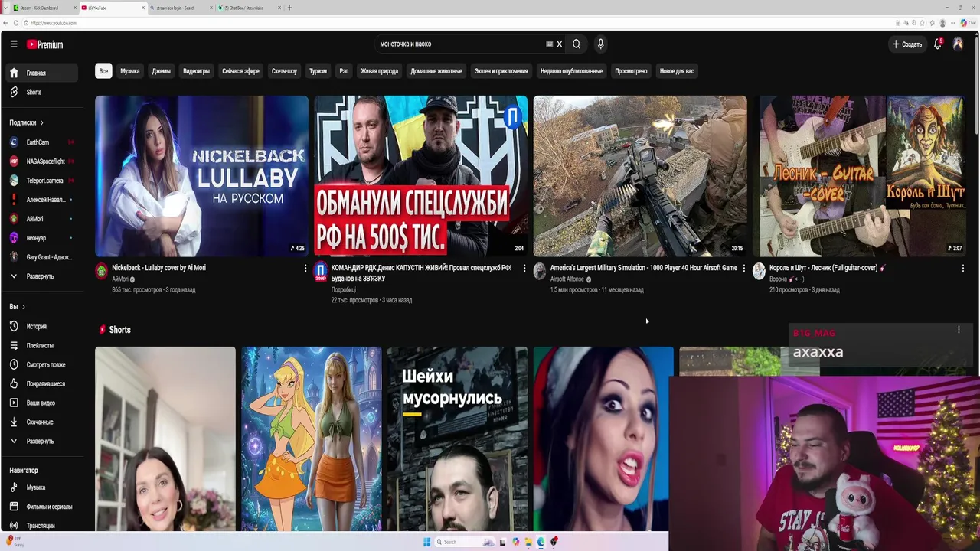Click the browser back arrow
The image size is (980, 551).
(6, 23)
